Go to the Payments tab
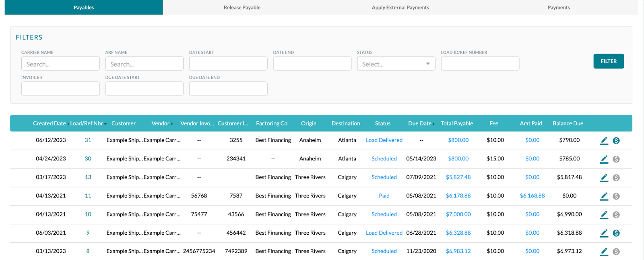Screen dimensions: 644x260 [559, 7]
